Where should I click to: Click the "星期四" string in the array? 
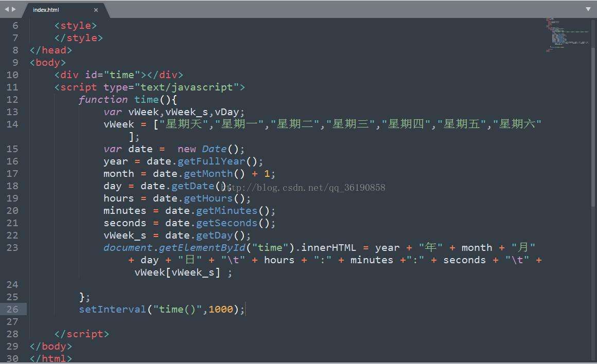tap(406, 124)
